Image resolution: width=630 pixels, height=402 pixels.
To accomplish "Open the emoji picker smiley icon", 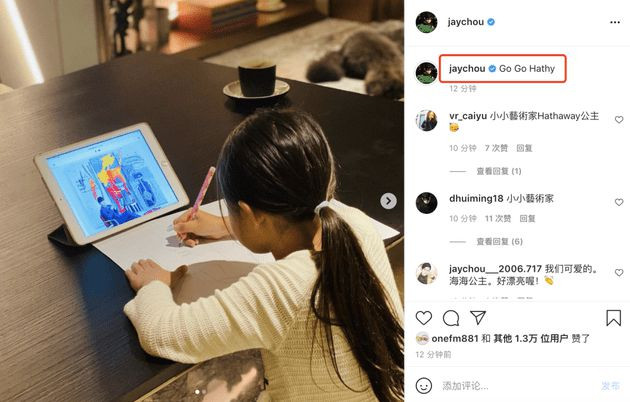I will point(423,386).
